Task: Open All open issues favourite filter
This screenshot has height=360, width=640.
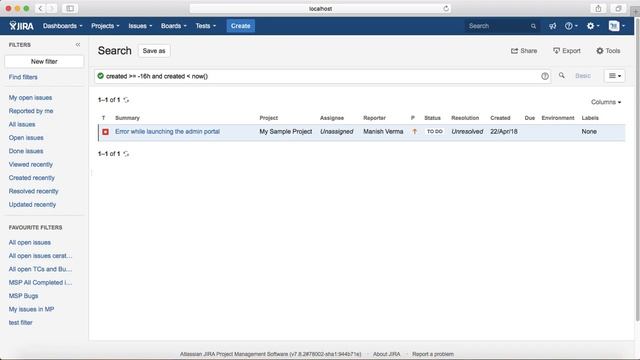Action: [x=29, y=242]
